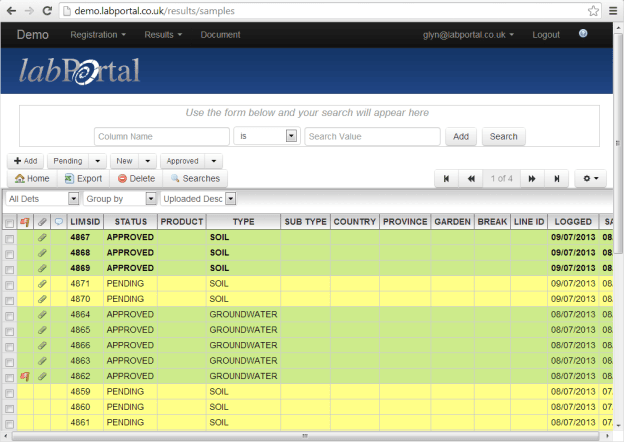The width and height of the screenshot is (624, 442).
Task: Click the Delete toolbar button
Action: click(x=136, y=179)
